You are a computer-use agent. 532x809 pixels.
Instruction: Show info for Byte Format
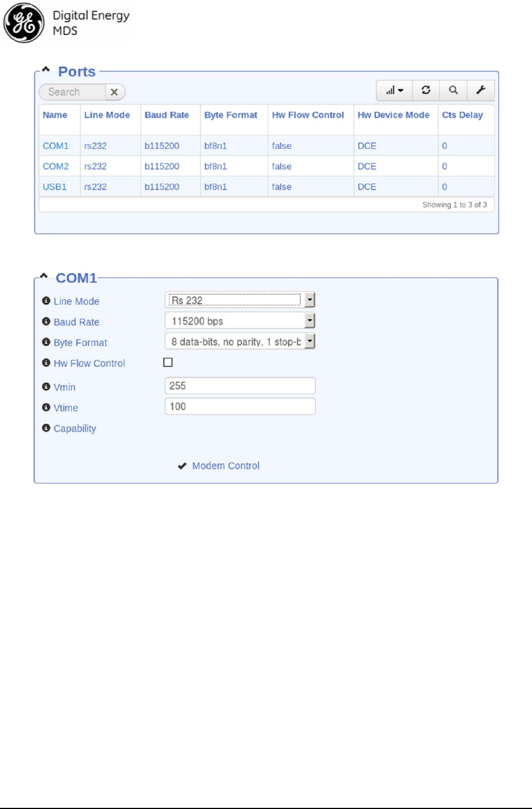[46, 342]
